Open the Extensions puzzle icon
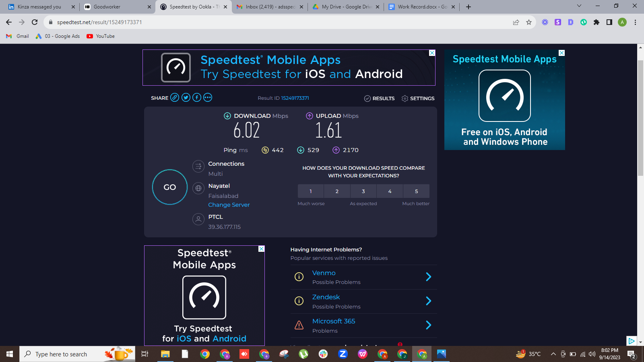 pos(597,22)
